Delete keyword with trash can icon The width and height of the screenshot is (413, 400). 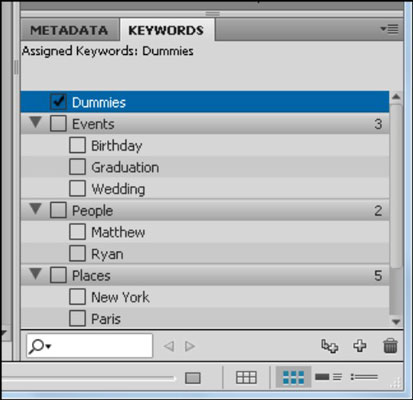(390, 346)
